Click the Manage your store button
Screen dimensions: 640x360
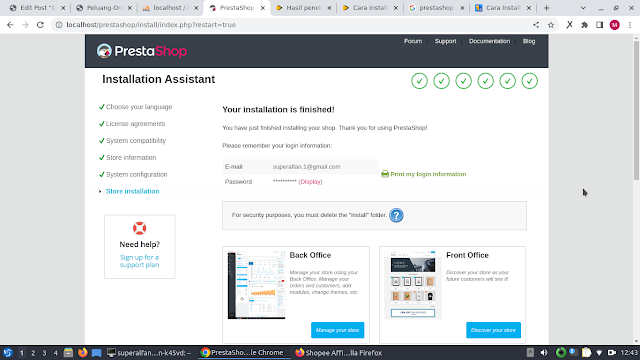(337, 330)
